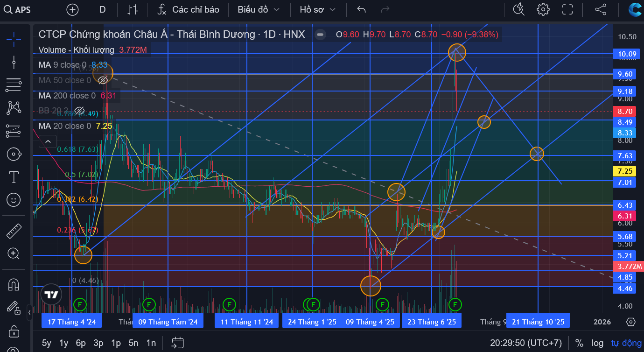Toggle stay in drawing mode
This screenshot has height=352, width=644.
pyautogui.click(x=14, y=308)
